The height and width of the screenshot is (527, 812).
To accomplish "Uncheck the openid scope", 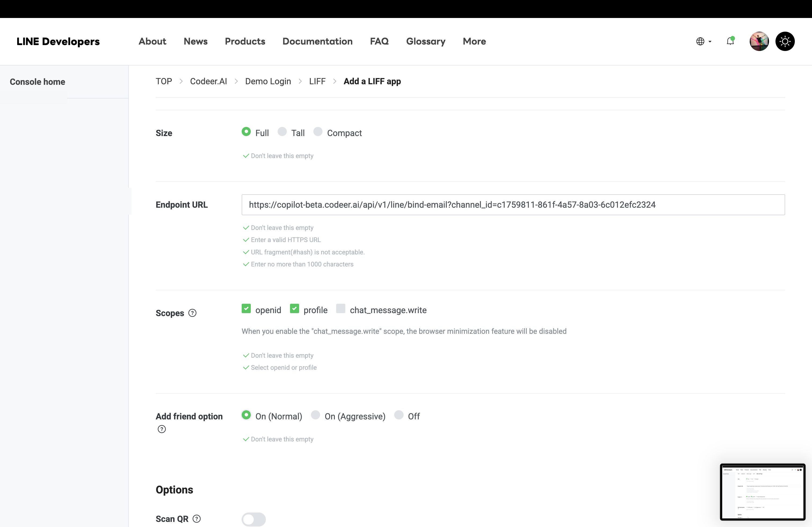I will click(x=246, y=309).
